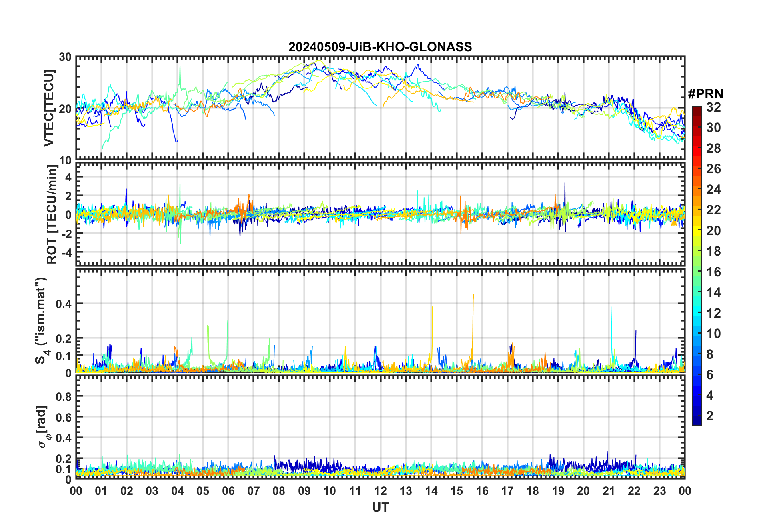Viewport: 761px width, 532px height.
Task: Click the 12 tick label on the PRN colorbar
Action: [x=713, y=313]
